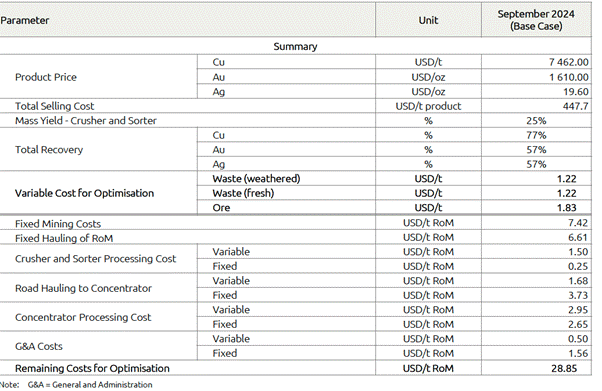Click the total value 28.85
The height and width of the screenshot is (391, 602).
point(564,368)
